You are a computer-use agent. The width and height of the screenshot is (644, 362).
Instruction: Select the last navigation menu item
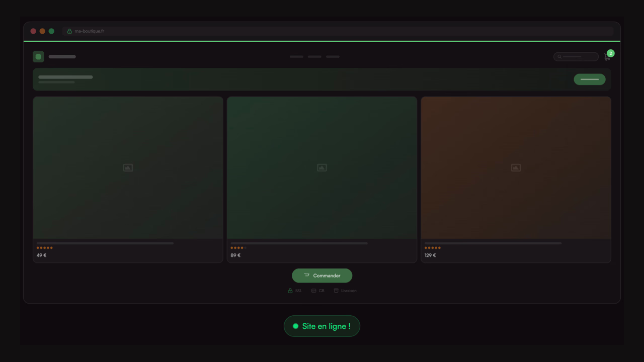(x=333, y=57)
